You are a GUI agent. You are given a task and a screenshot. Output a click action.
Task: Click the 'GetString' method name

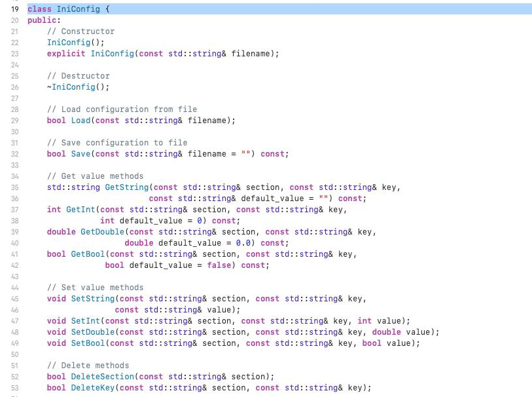coord(127,187)
